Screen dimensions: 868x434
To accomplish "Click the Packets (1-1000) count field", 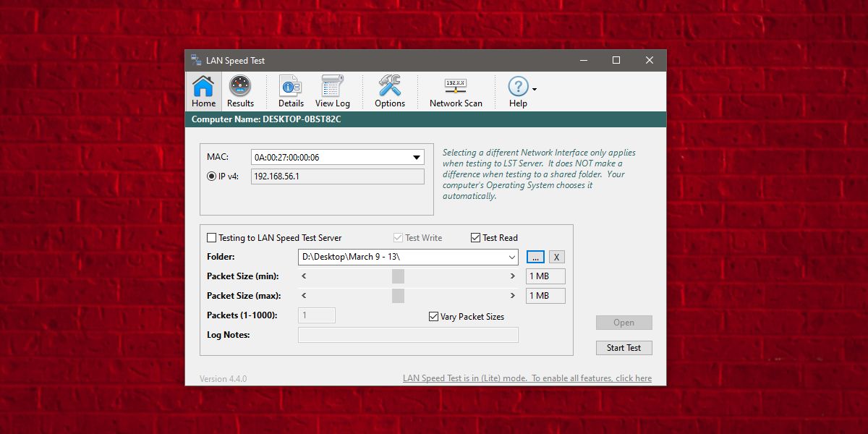I will tap(317, 315).
